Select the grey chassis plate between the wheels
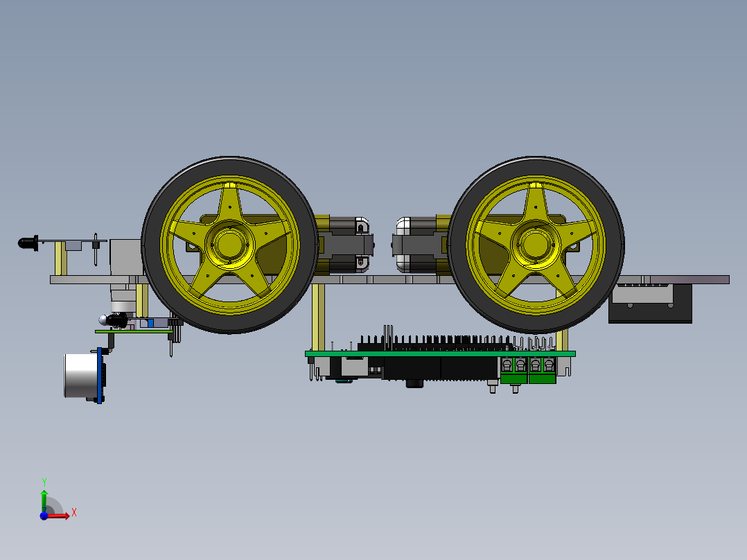This screenshot has height=560, width=747. tap(381, 279)
